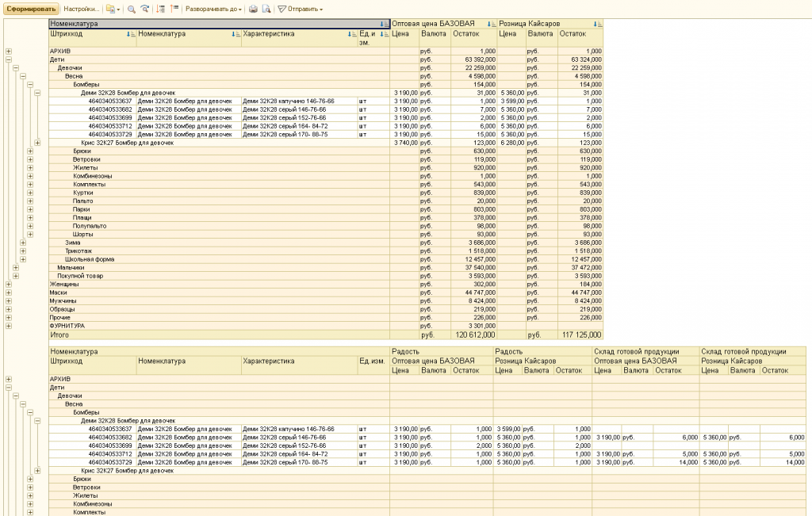Click the Маски remainder 44 747,000 wholesale cell
This screenshot has height=516, width=812.
[474, 292]
